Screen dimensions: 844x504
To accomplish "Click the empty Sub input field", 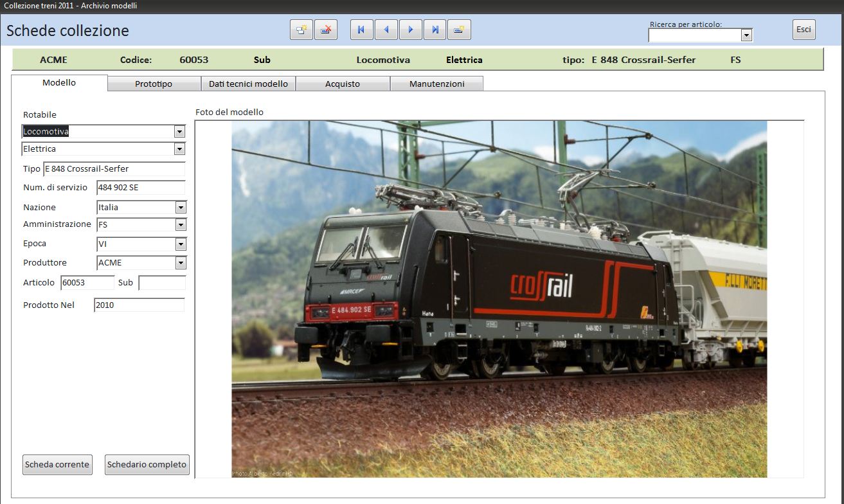I will (162, 283).
